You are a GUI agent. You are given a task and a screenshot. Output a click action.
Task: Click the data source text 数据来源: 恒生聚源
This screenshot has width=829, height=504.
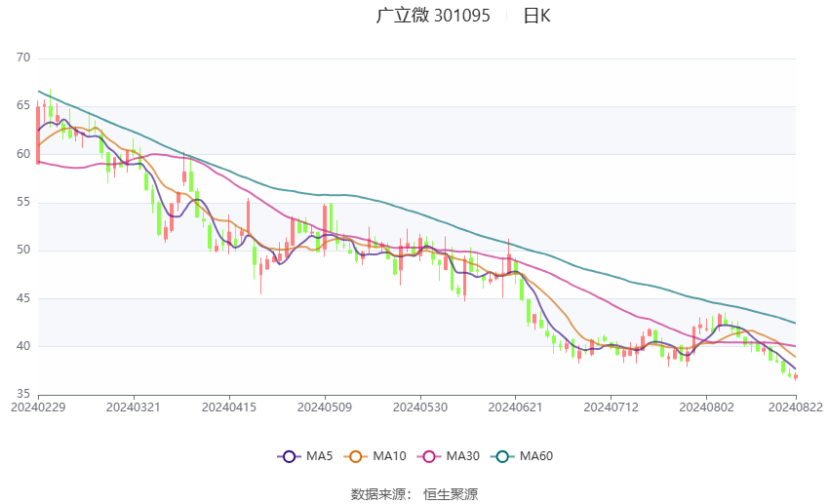(x=414, y=494)
